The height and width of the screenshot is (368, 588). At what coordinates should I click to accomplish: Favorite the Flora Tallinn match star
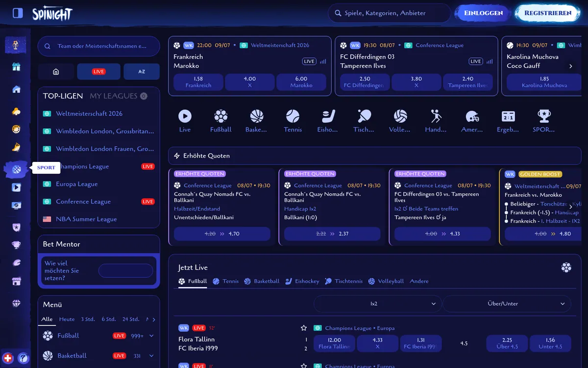[304, 328]
